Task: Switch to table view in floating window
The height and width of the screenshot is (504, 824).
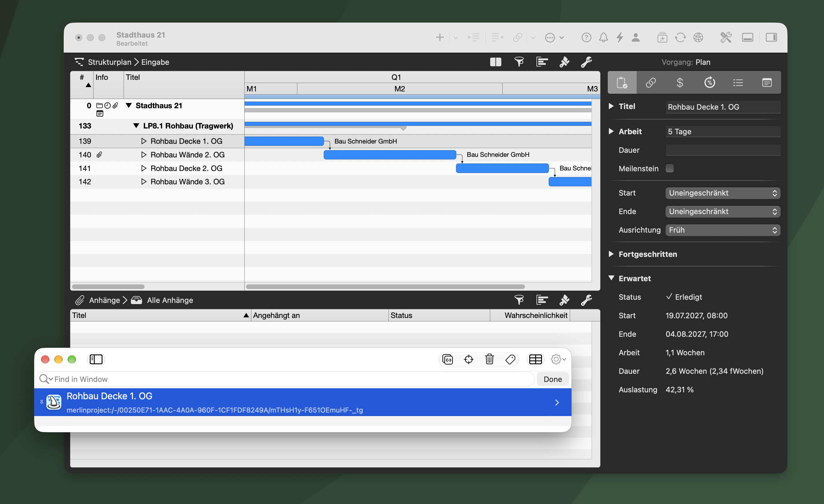Action: pos(535,359)
